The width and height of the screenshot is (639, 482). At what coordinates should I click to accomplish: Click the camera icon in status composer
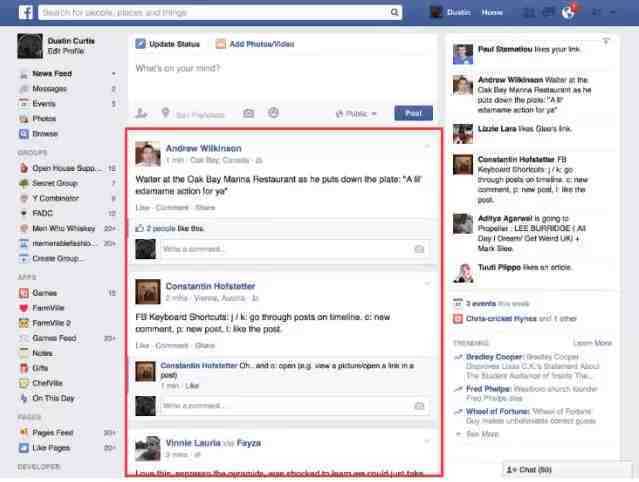(x=248, y=114)
